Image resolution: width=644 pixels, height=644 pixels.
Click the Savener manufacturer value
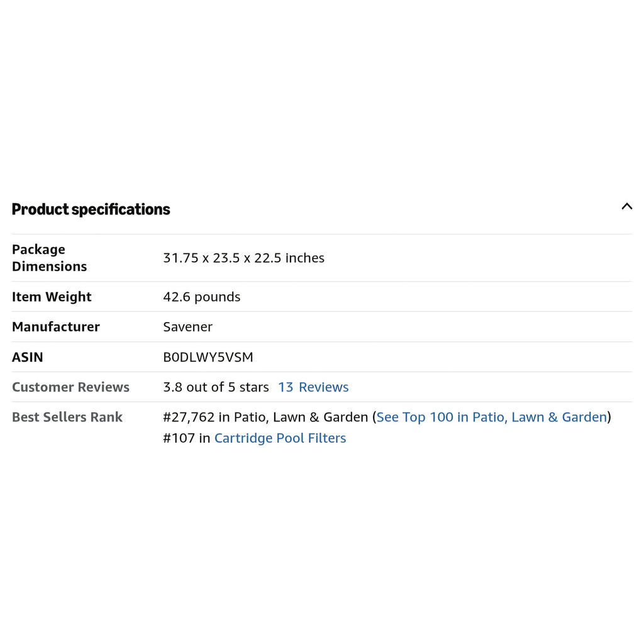coord(187,326)
